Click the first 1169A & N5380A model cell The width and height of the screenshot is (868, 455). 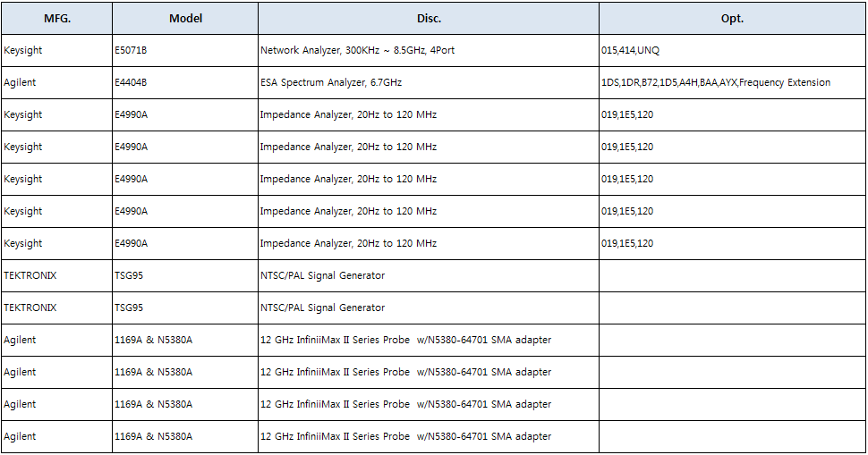(153, 340)
